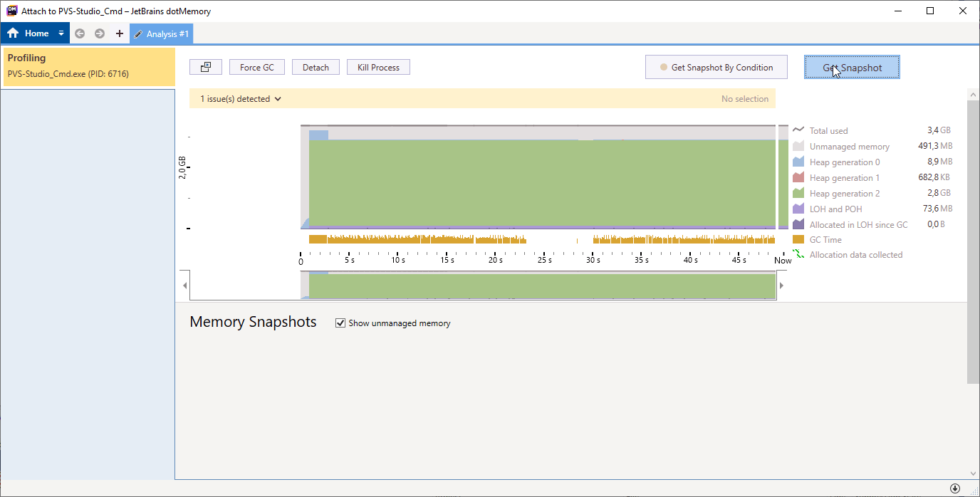Click the 2,8 GB heap generation 2 value

(939, 193)
